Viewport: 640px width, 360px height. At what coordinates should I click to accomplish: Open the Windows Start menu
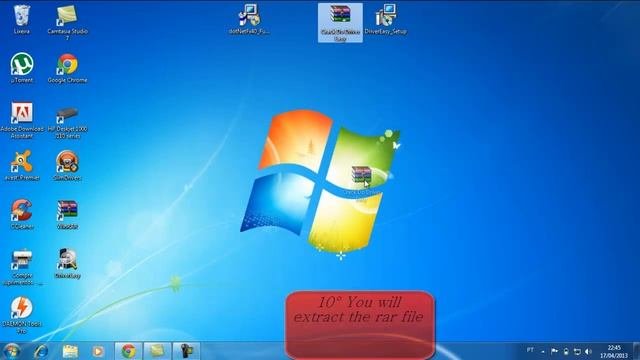pos(11,351)
